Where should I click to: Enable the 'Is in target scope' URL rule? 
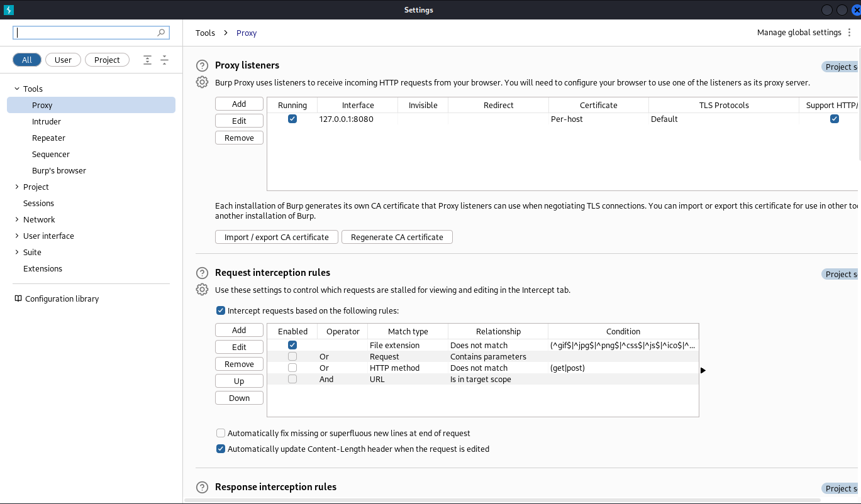(292, 379)
